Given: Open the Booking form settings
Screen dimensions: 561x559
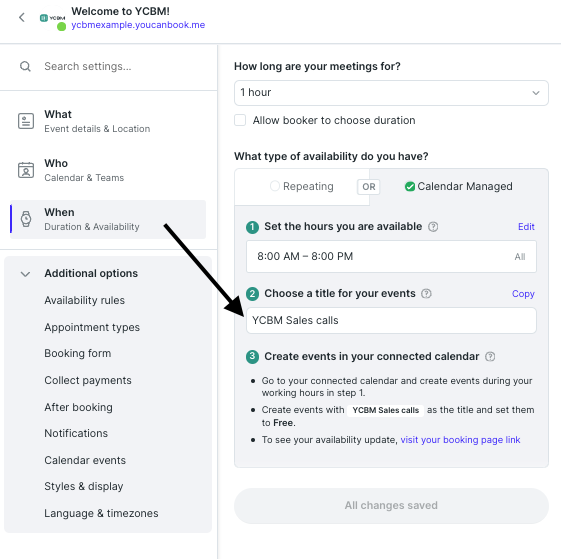Looking at the screenshot, I should (78, 353).
